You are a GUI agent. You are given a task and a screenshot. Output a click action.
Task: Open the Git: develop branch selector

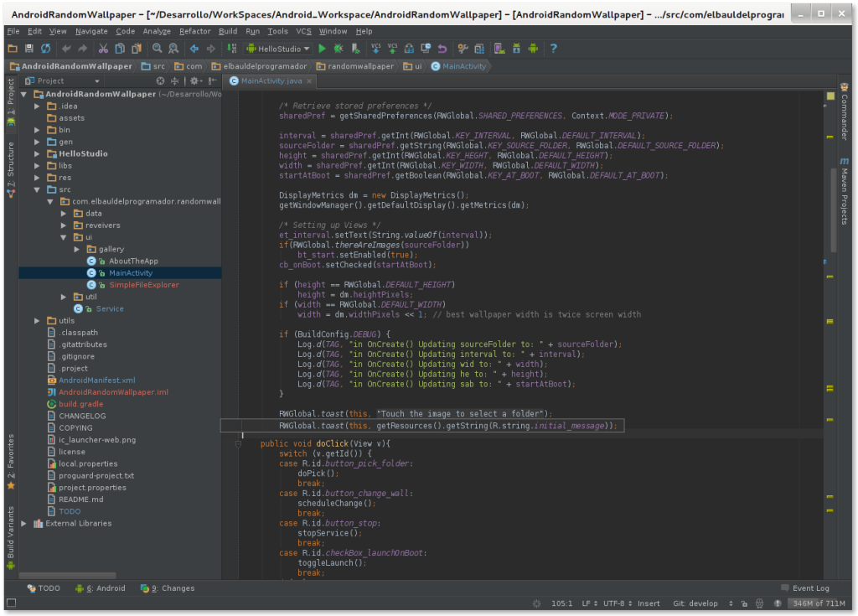tap(703, 603)
